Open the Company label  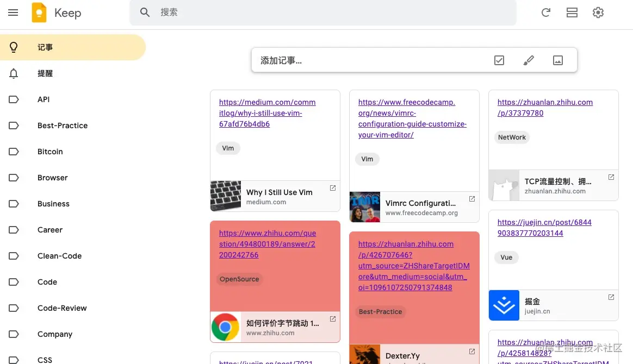(x=73, y=334)
